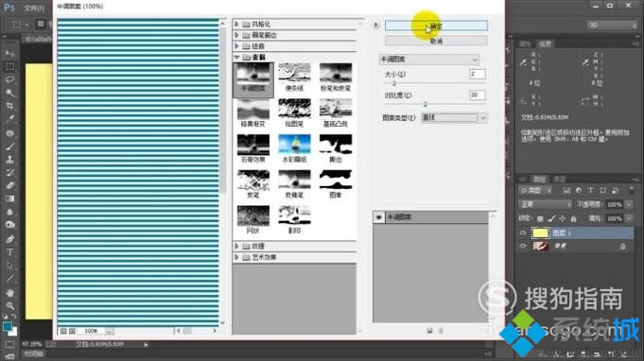Select the Brush tool
Image resolution: width=644 pixels, height=361 pixels.
(x=9, y=146)
